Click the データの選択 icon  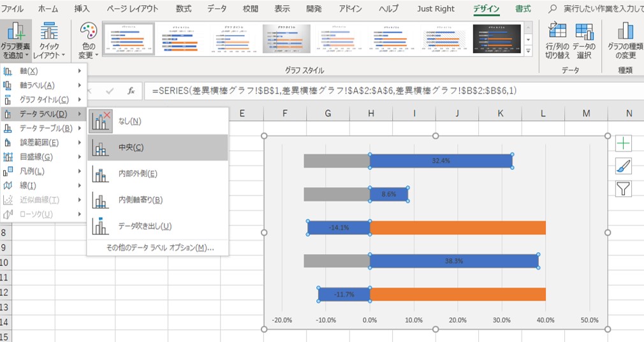[x=583, y=31]
